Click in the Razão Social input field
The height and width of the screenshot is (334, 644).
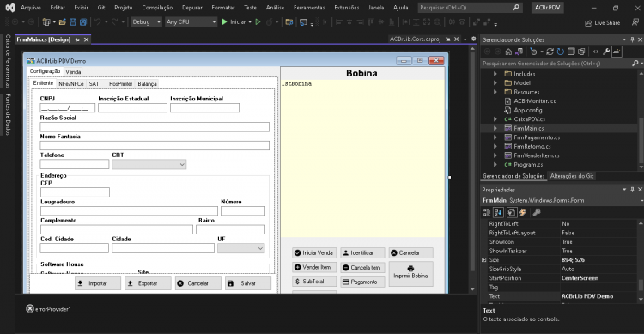[x=155, y=127]
